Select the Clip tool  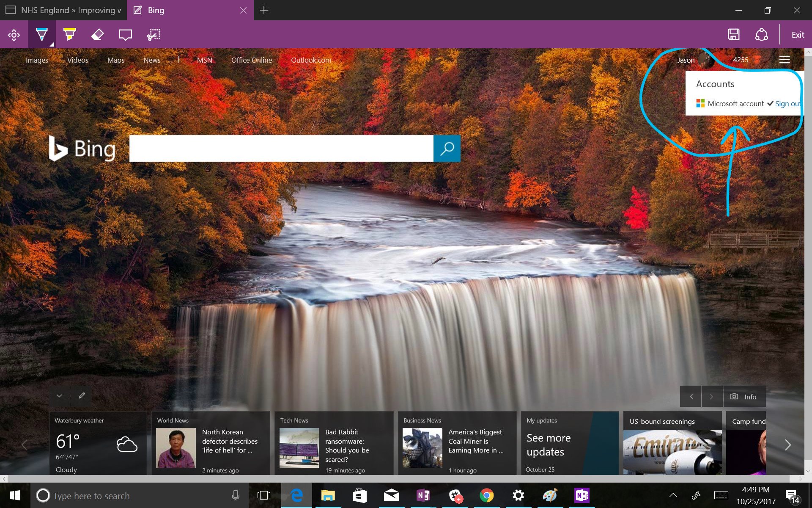[x=154, y=35]
